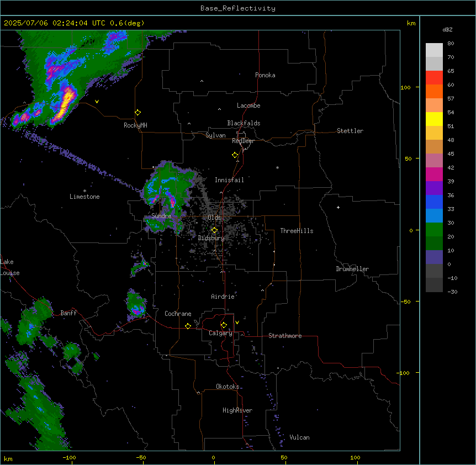Pick the yellow 51-54 dBZ legend swatch

434,119
